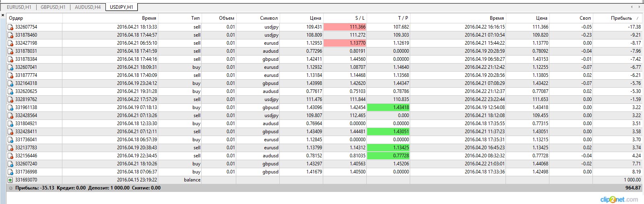
Task: Click the trade icon beside 332620625
Action: pos(10,91)
